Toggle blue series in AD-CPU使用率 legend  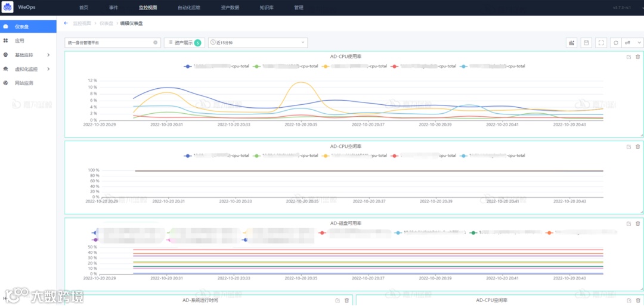click(217, 66)
